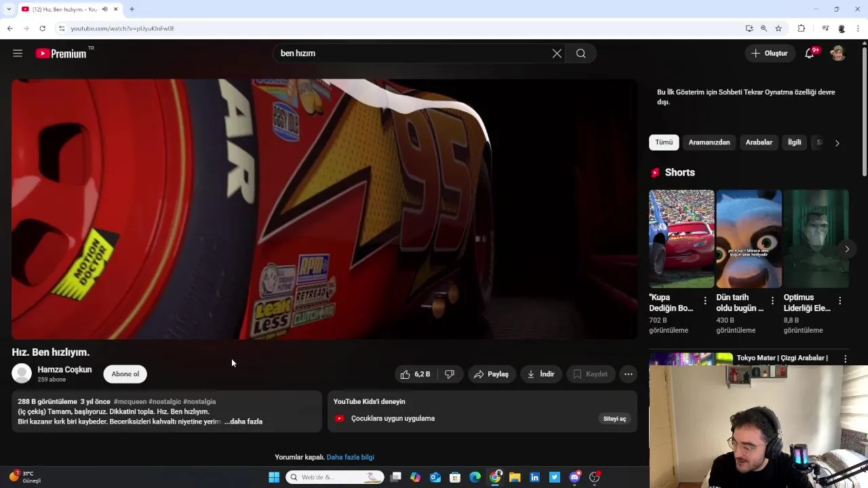Select the Aramanızdan filter chip
This screenshot has width=868, height=488.
click(x=709, y=142)
